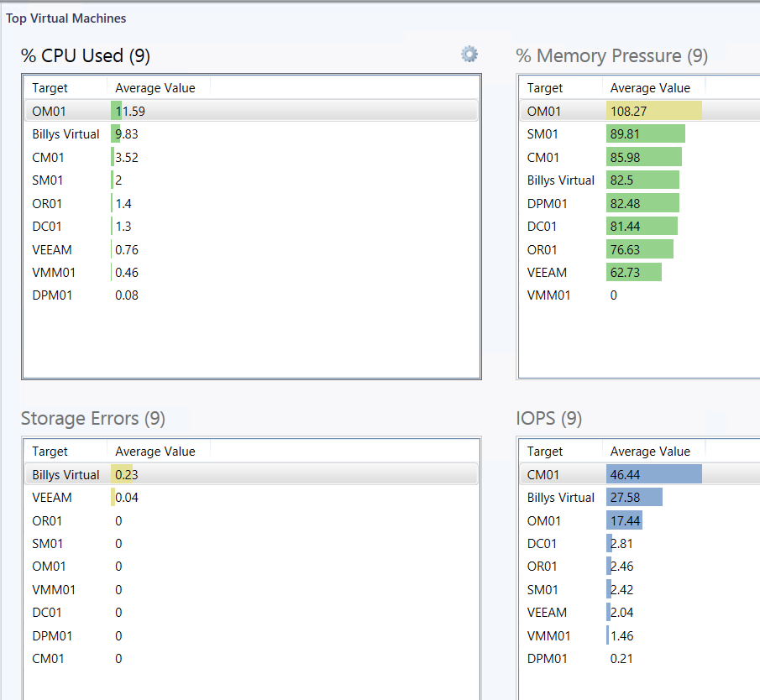Click the CM01 46.44 IOPS bar

pos(653,475)
